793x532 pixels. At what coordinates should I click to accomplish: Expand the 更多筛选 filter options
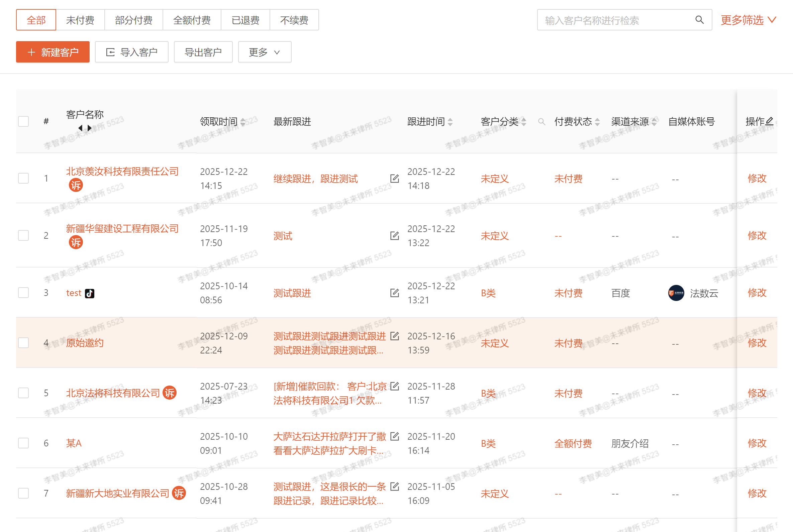[x=748, y=20]
